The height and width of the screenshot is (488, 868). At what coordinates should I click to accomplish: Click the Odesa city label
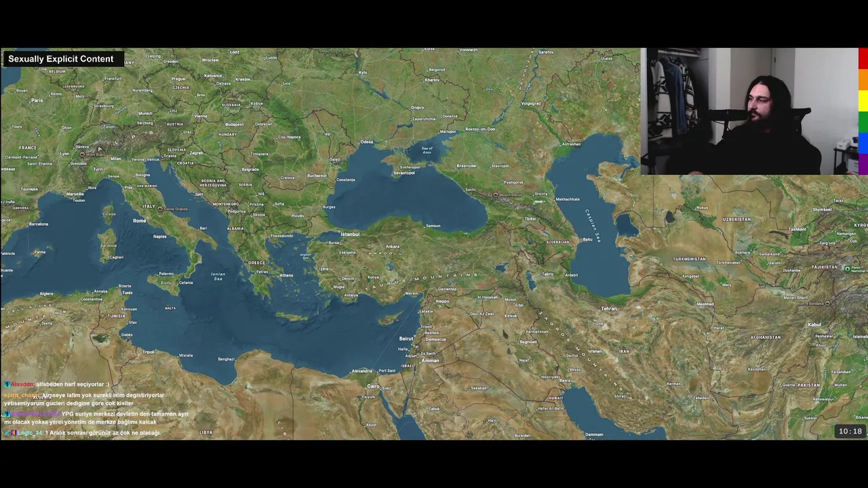click(367, 142)
